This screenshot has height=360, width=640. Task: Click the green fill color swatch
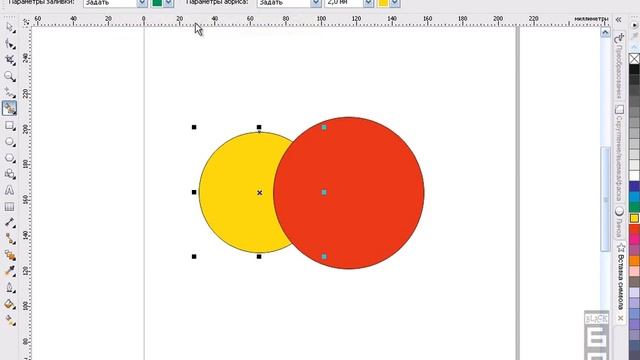point(157,3)
